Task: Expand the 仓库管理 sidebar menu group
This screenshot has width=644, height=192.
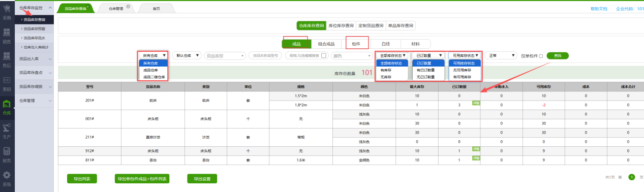Action: [34, 101]
